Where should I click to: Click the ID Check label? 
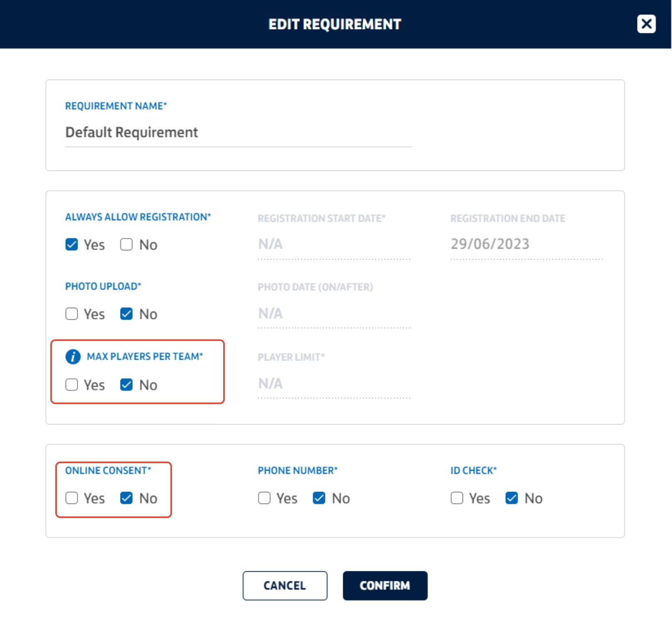coord(474,470)
